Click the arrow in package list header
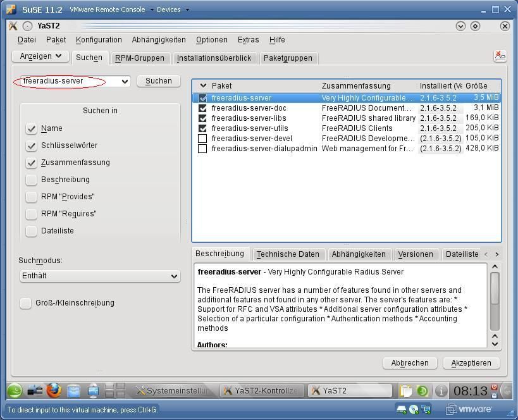The width and height of the screenshot is (518, 420). pyautogui.click(x=203, y=86)
